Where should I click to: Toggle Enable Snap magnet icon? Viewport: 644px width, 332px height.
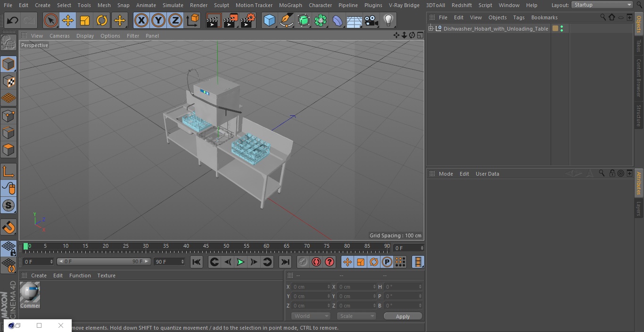point(8,227)
